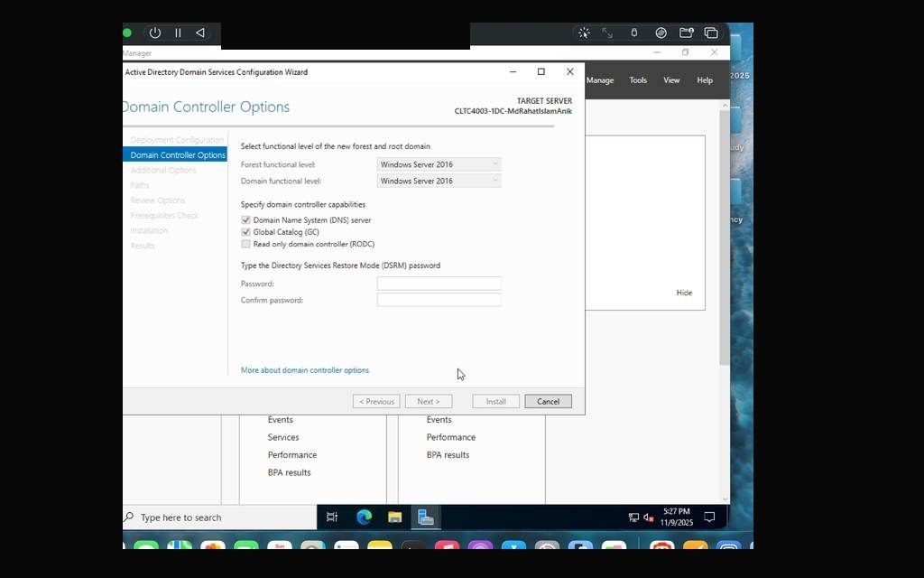Select Paths wizard step
The width and height of the screenshot is (924, 578).
140,185
